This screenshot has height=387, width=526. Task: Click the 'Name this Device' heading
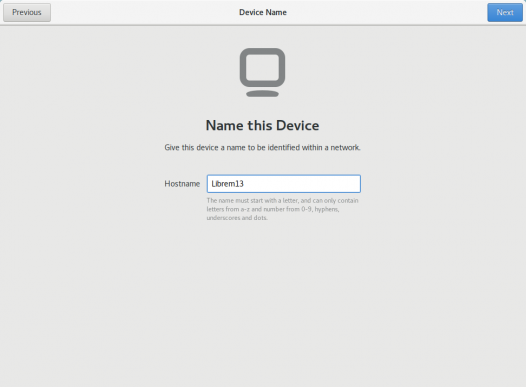coord(262,125)
